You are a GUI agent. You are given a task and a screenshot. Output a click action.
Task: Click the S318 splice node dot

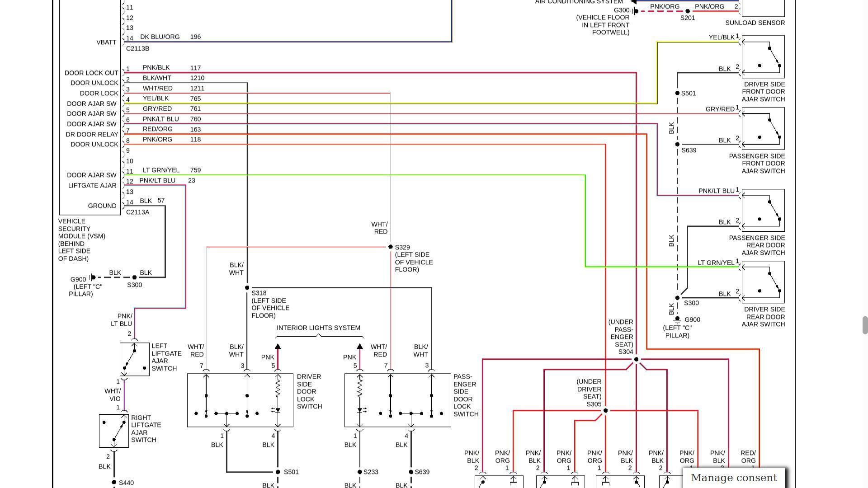[247, 288]
